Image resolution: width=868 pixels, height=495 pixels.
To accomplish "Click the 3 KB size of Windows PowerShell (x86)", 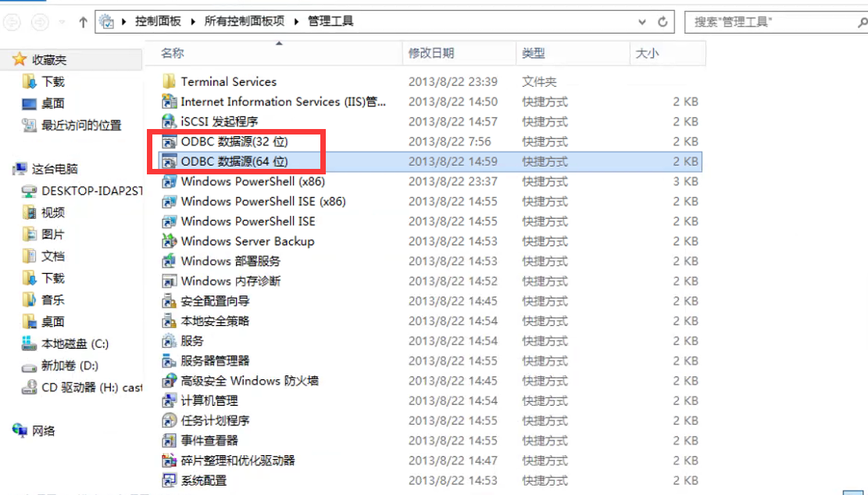I will pos(685,181).
